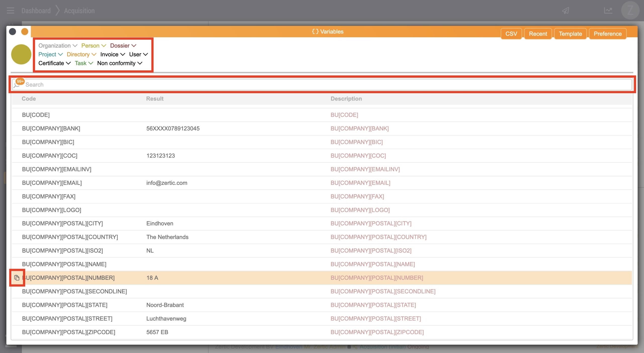Click the Z user avatar in the top corner

[x=630, y=11]
